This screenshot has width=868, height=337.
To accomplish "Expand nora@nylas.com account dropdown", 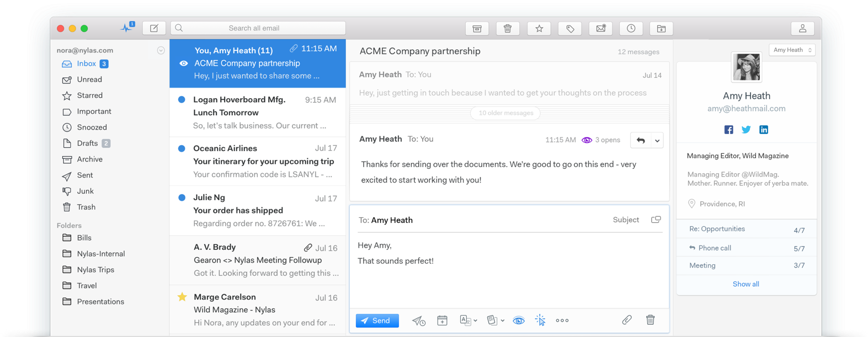I will click(x=161, y=50).
